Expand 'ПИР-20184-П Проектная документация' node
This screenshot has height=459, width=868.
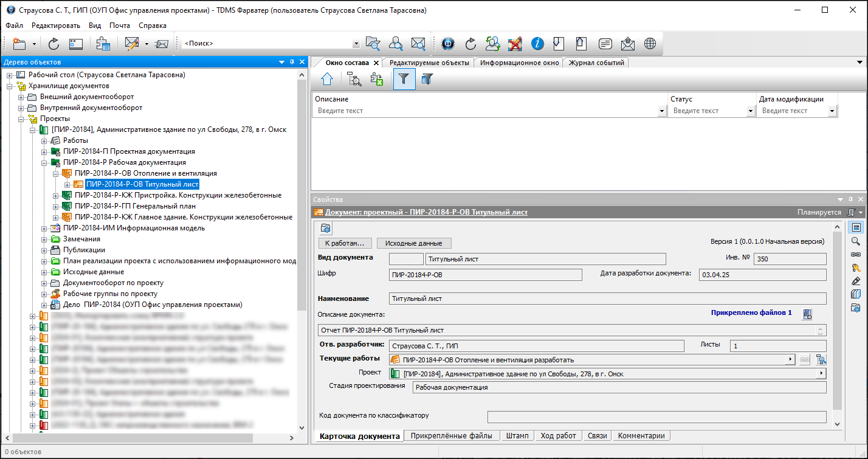pos(44,151)
